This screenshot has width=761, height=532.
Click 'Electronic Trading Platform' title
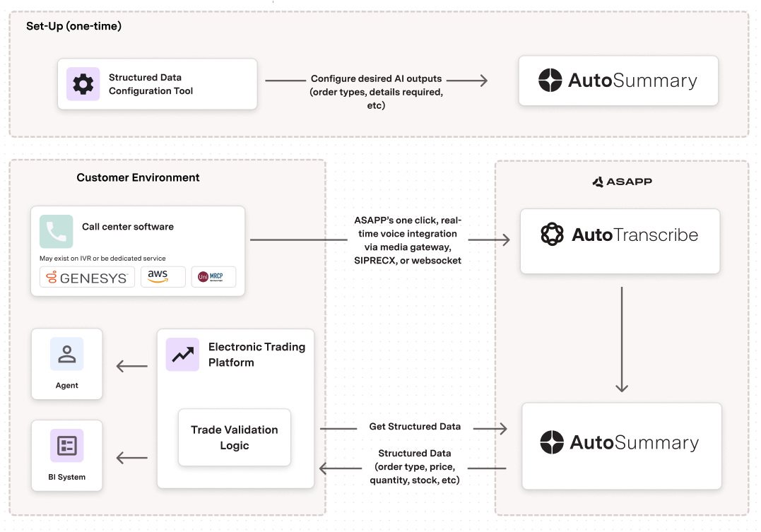tap(256, 355)
